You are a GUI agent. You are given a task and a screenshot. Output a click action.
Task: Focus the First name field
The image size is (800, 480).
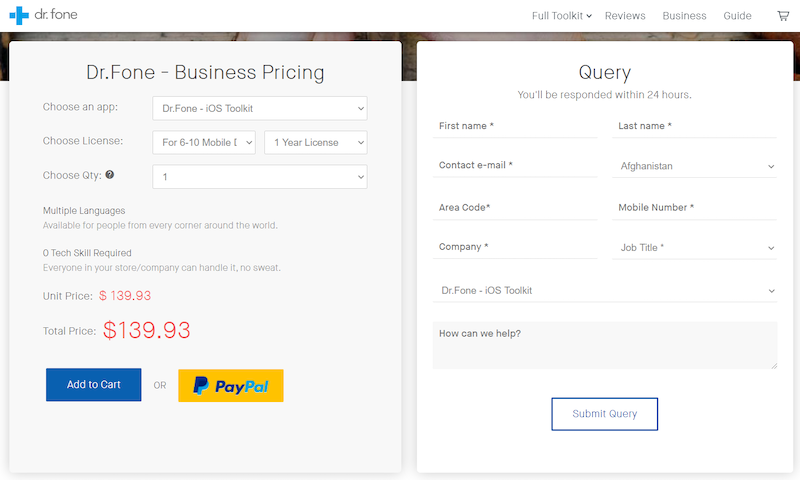pyautogui.click(x=514, y=126)
